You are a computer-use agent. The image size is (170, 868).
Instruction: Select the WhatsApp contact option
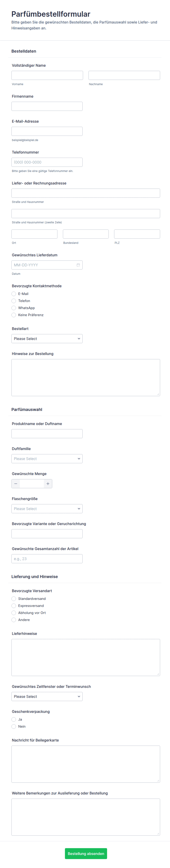(14, 308)
